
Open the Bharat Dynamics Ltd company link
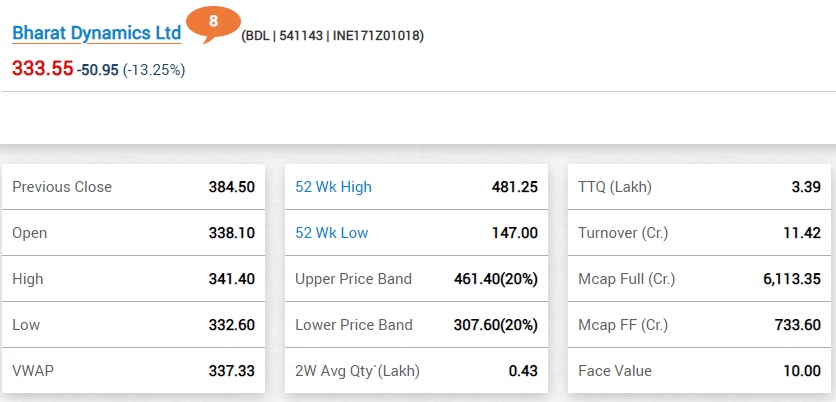96,33
